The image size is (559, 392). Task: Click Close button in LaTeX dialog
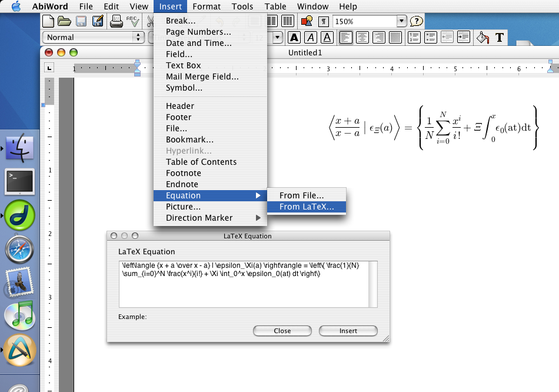[x=282, y=331]
